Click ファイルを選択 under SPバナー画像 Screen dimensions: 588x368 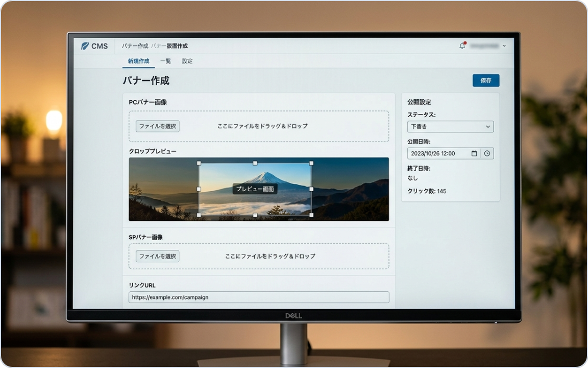pyautogui.click(x=158, y=256)
